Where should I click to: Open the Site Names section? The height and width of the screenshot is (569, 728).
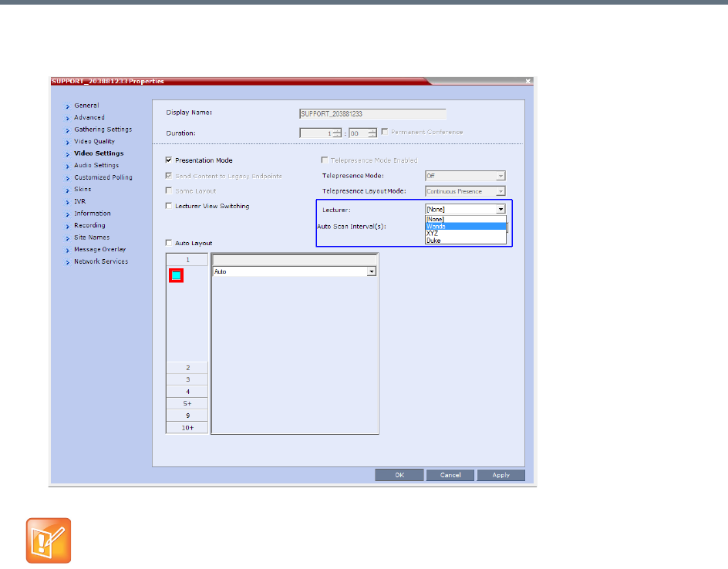click(x=92, y=237)
